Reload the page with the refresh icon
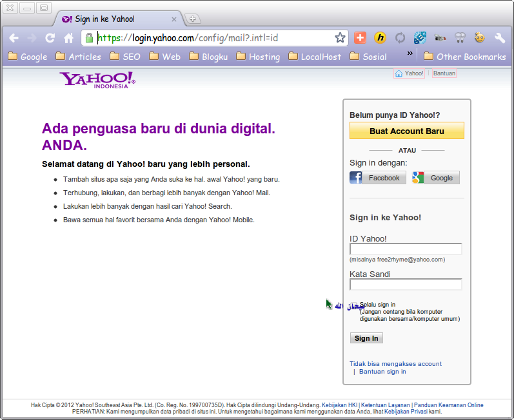 point(50,38)
